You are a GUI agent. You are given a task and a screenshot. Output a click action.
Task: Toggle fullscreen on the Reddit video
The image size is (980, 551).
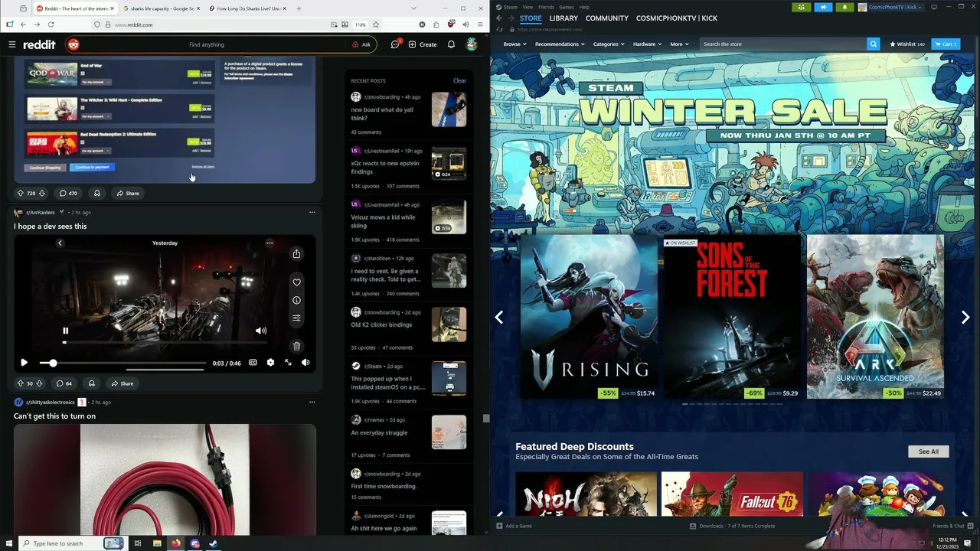pos(288,363)
